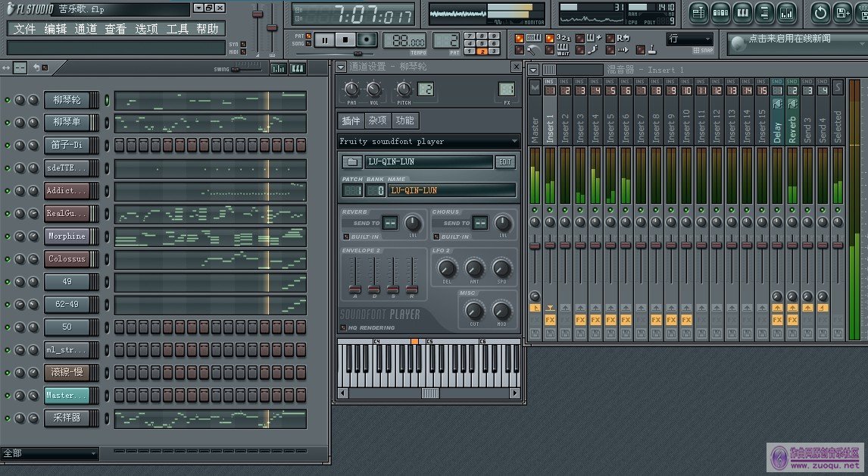Viewport: 868px width, 476px height.
Task: Select the 柳琴单 channel button
Action: coord(67,122)
